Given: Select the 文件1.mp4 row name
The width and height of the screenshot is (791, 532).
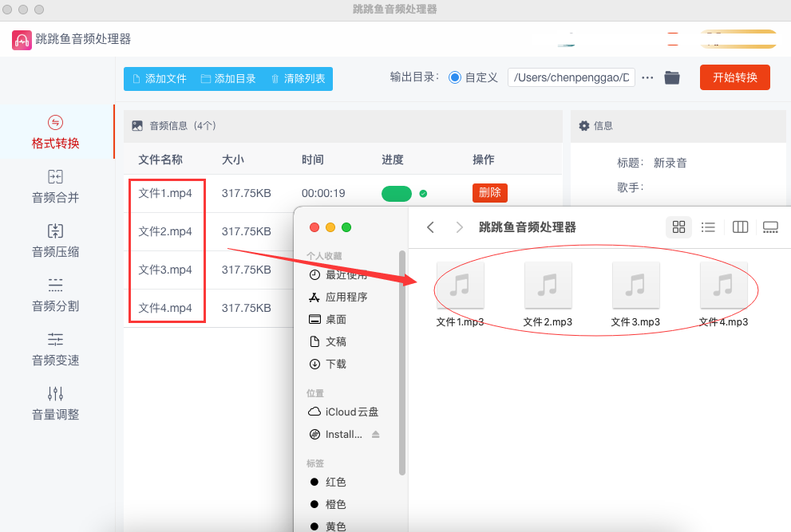Looking at the screenshot, I should 165,193.
